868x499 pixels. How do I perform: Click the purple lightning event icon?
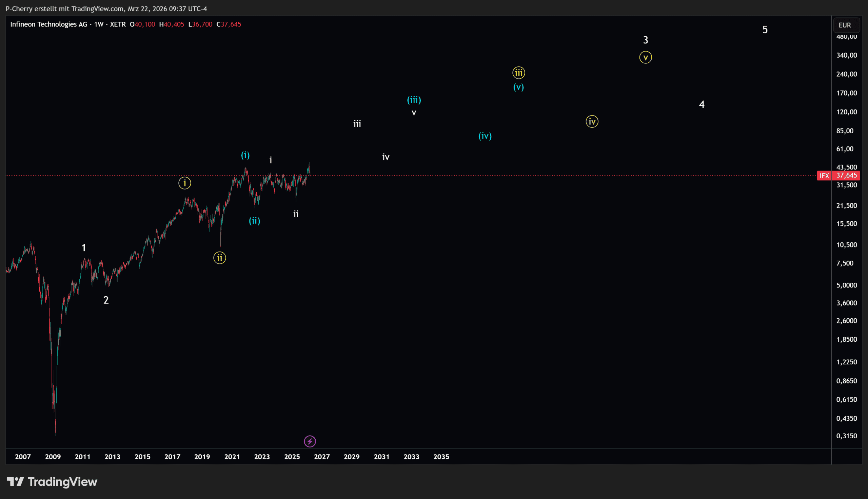click(x=310, y=441)
